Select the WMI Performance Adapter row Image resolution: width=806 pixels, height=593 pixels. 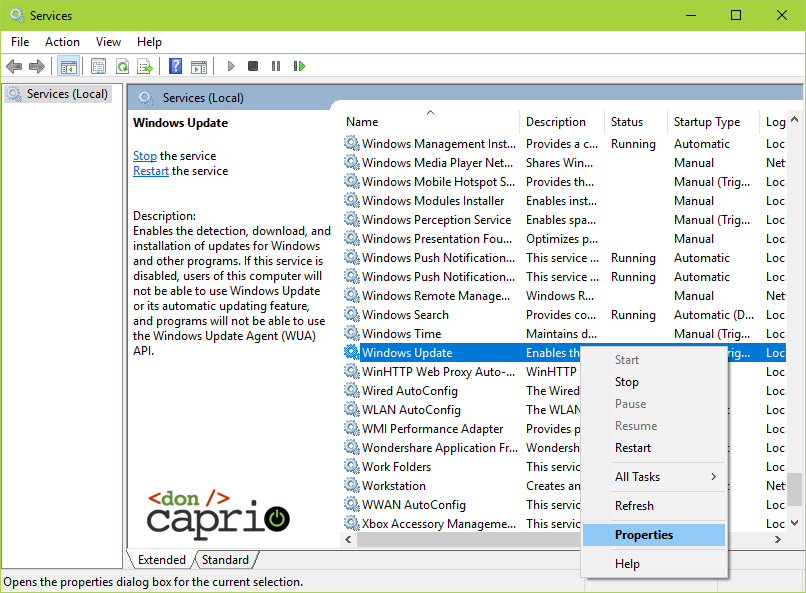pyautogui.click(x=462, y=428)
